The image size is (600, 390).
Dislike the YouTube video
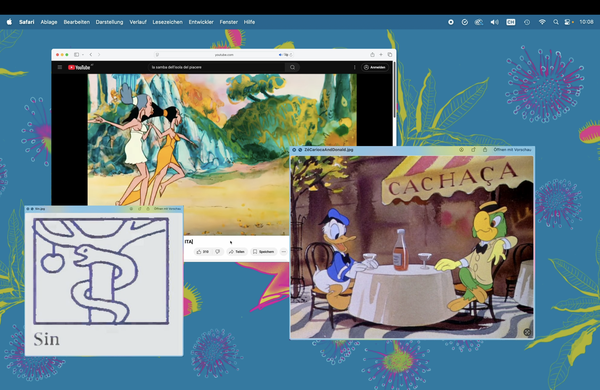coord(217,251)
